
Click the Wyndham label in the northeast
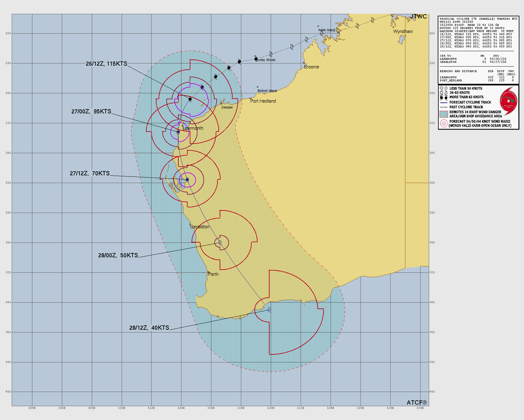click(403, 31)
